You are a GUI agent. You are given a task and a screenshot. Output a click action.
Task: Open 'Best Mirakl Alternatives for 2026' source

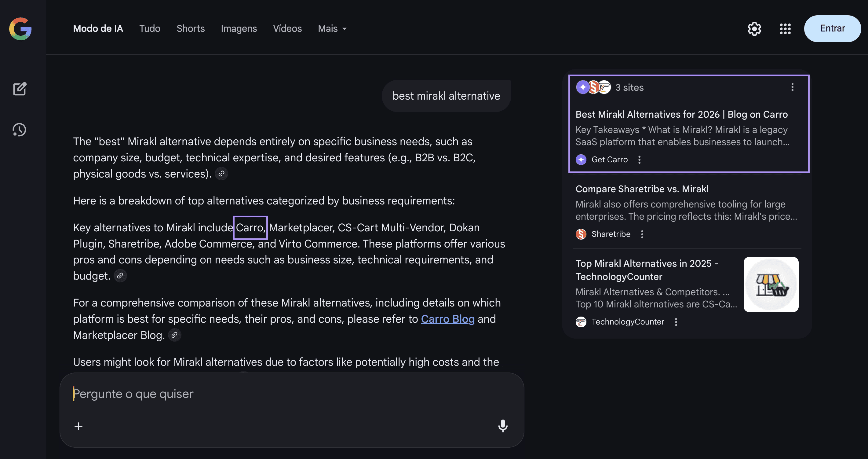682,114
